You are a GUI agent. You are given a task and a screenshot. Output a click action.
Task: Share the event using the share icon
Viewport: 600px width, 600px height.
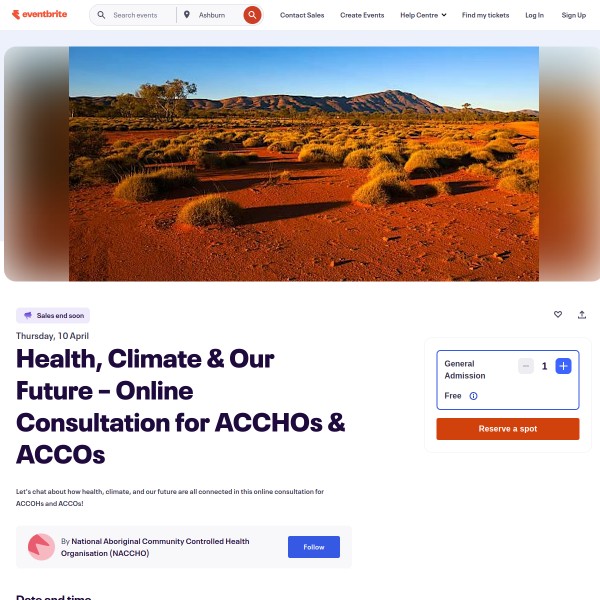tap(582, 315)
